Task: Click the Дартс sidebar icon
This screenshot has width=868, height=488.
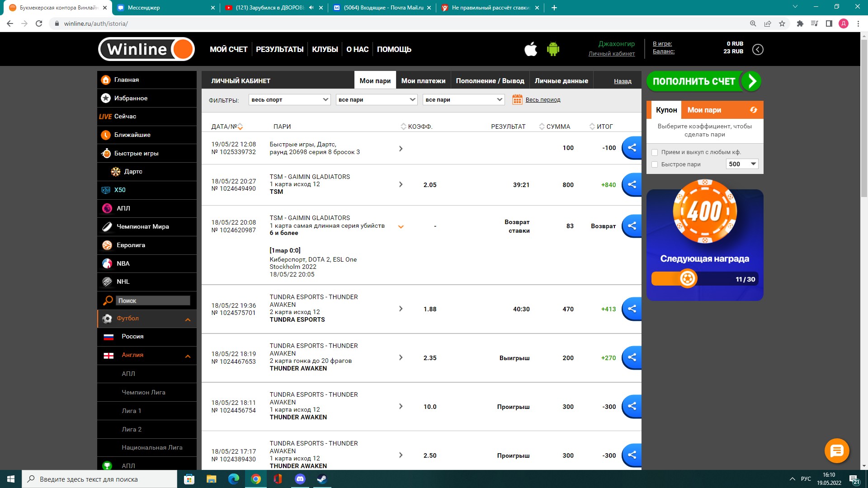Action: coord(116,171)
